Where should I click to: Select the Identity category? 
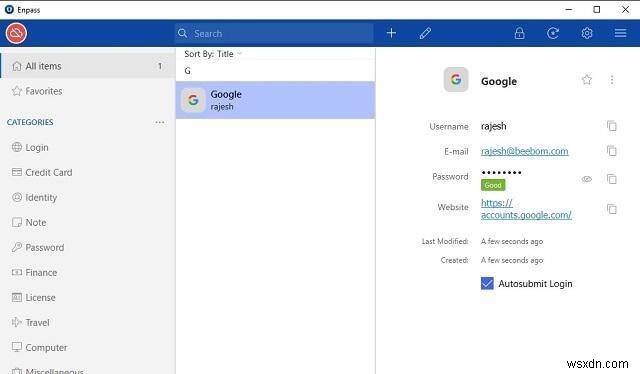pos(88,198)
